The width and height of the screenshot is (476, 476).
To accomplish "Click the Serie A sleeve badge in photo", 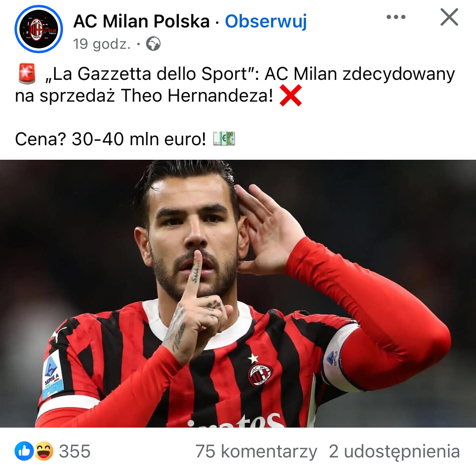I will (53, 376).
